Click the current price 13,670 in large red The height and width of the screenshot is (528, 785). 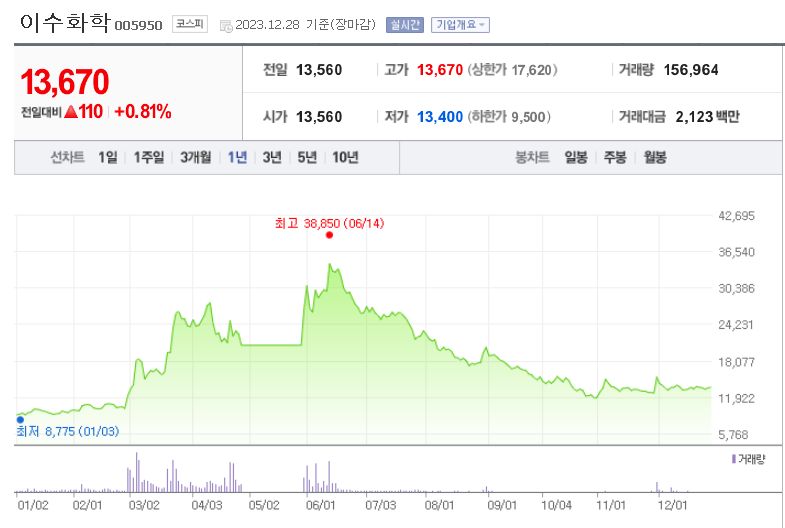(x=65, y=82)
